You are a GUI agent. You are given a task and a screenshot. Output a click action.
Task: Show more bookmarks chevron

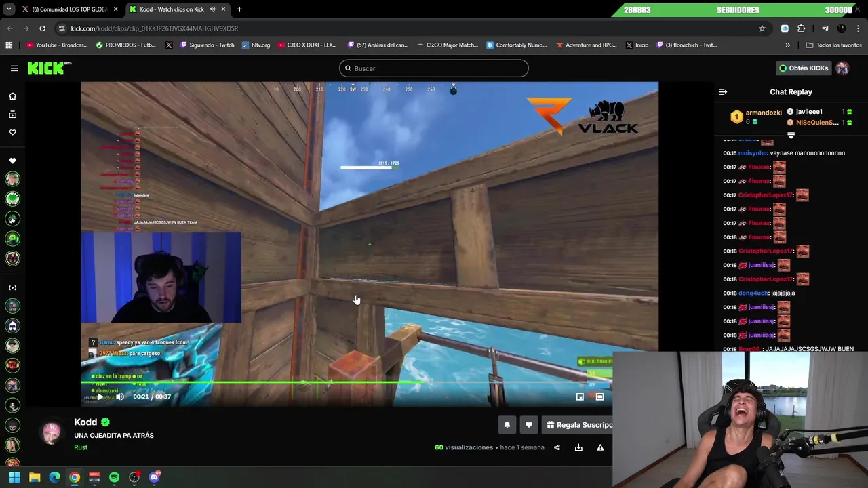[787, 45]
